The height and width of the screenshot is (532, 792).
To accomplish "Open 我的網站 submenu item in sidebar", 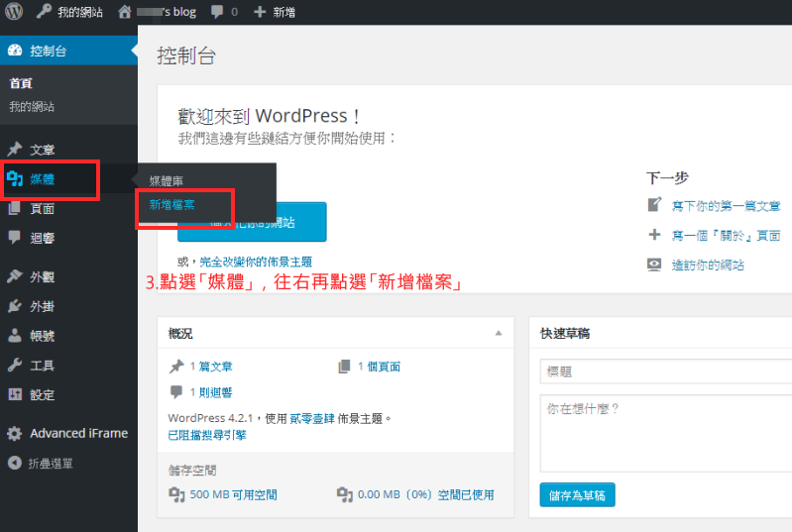I will coord(32,107).
